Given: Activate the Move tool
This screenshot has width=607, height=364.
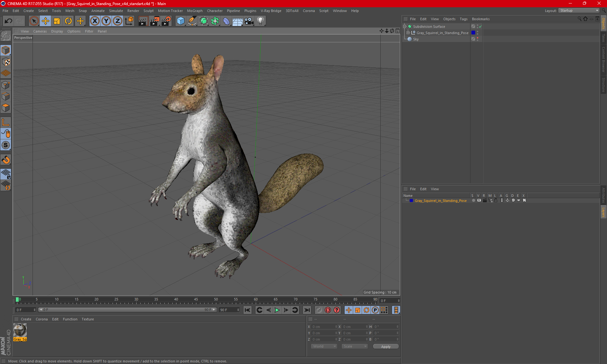Looking at the screenshot, I should 46,21.
